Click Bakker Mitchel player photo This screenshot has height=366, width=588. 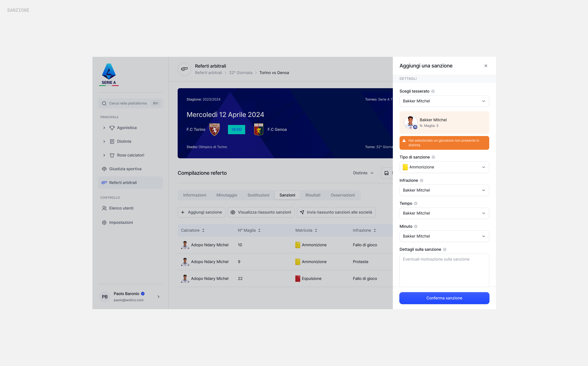point(410,122)
